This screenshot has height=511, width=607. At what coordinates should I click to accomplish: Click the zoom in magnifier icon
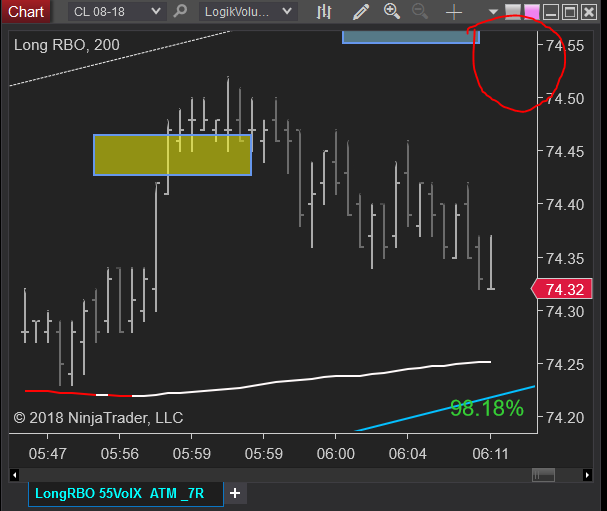(x=392, y=11)
